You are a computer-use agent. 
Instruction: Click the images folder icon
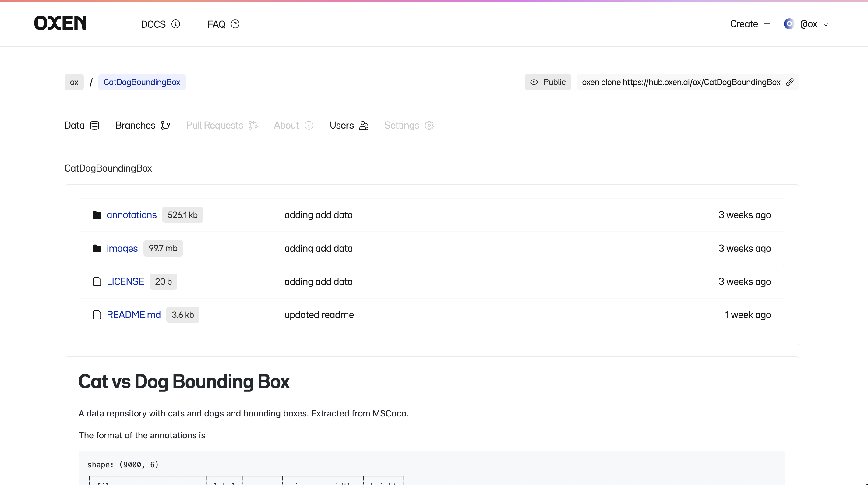(97, 248)
